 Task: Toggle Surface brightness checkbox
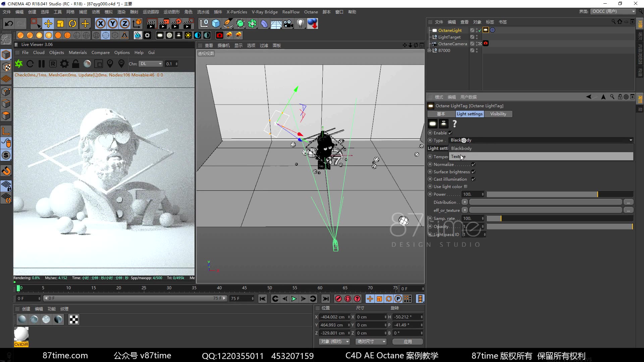tap(473, 172)
